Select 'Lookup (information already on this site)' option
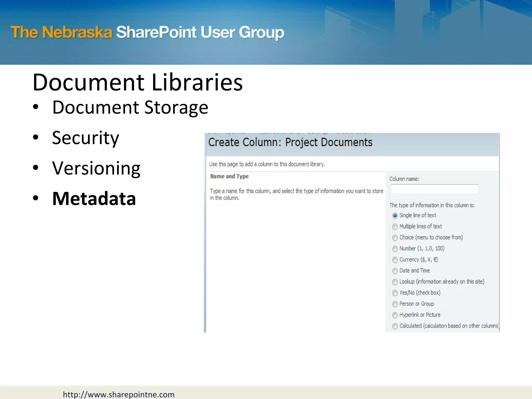 [395, 282]
